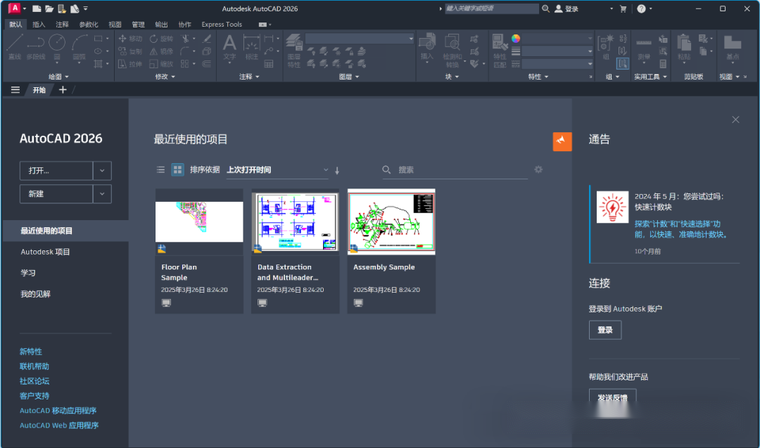This screenshot has height=448, width=760.
Task: Switch recent items to grid view
Action: (177, 170)
